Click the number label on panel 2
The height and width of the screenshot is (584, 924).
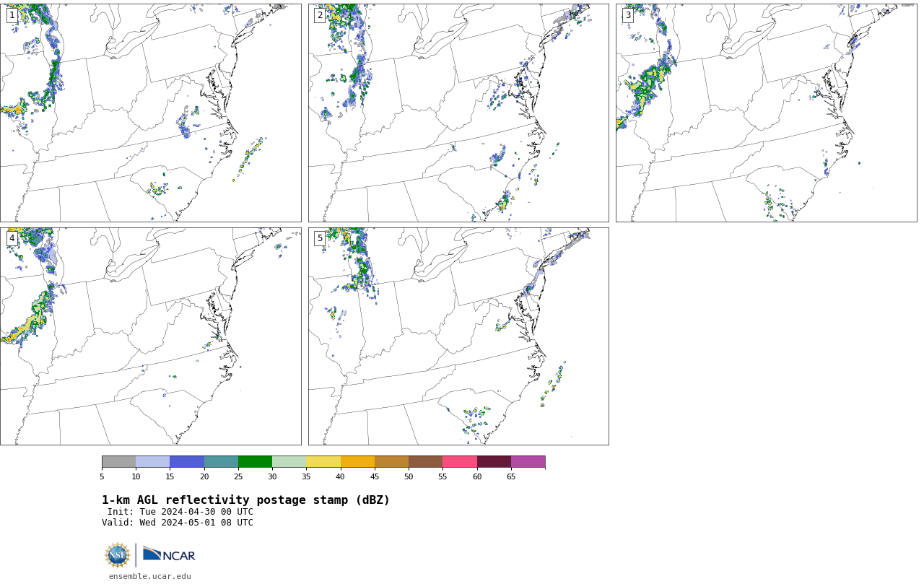[320, 15]
